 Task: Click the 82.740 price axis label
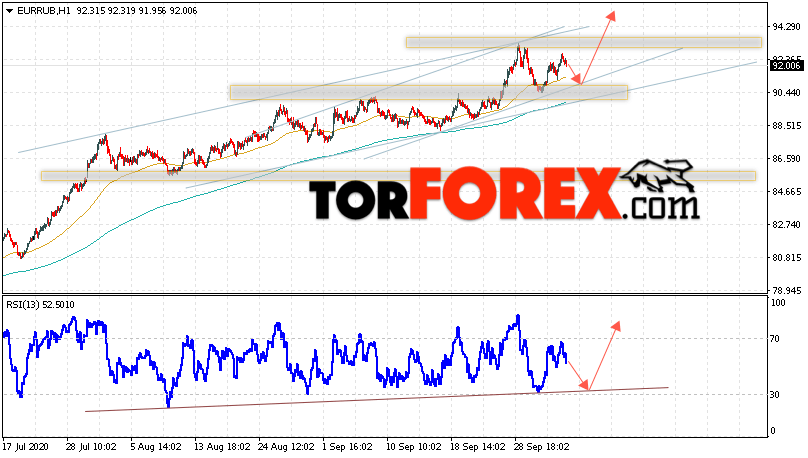(x=786, y=225)
